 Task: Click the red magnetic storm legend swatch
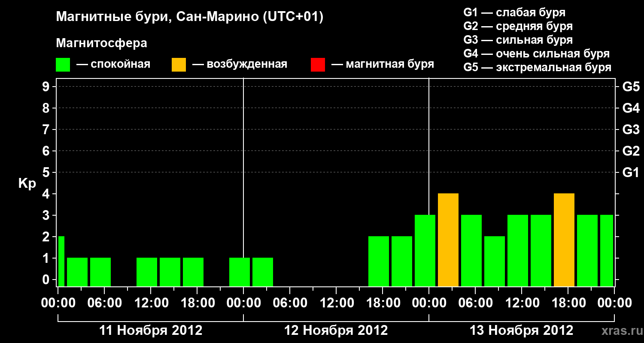click(x=318, y=65)
